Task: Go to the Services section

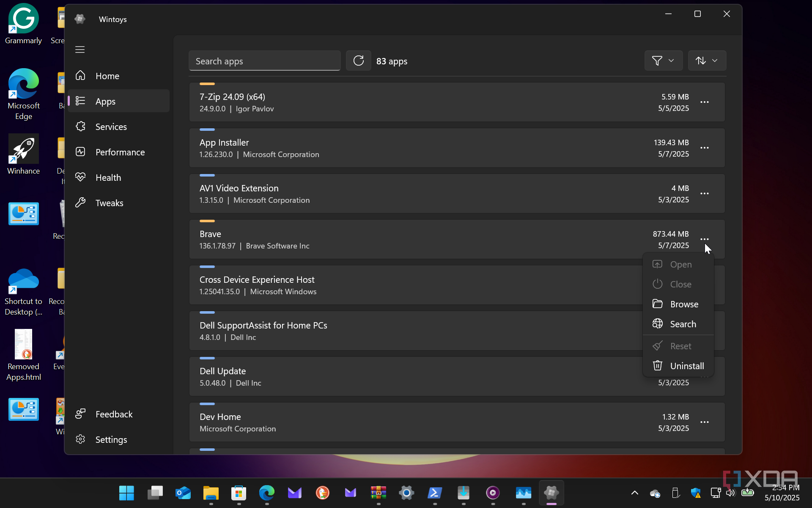Action: [118, 127]
